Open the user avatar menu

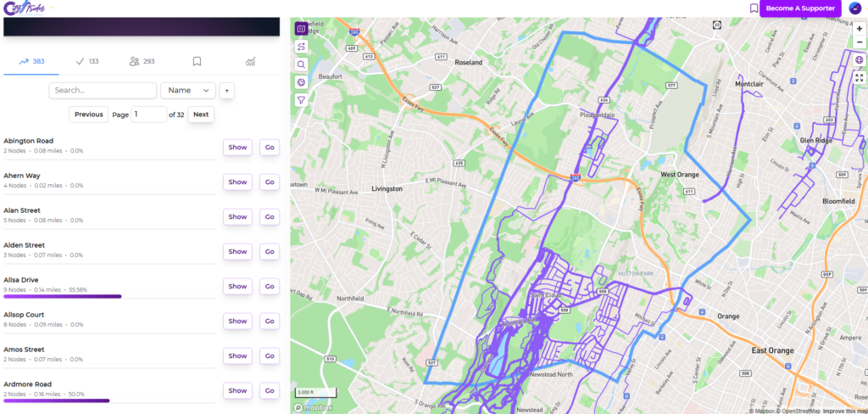point(855,8)
